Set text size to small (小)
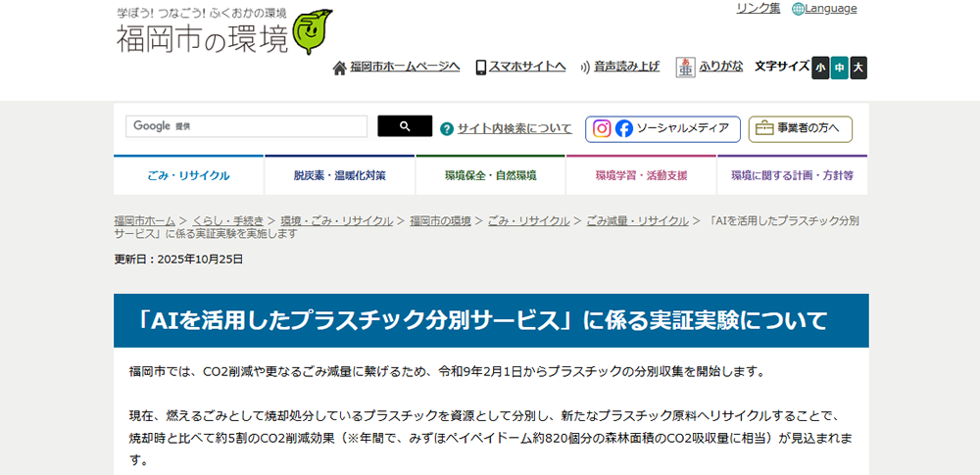The height and width of the screenshot is (475, 980). click(x=820, y=68)
